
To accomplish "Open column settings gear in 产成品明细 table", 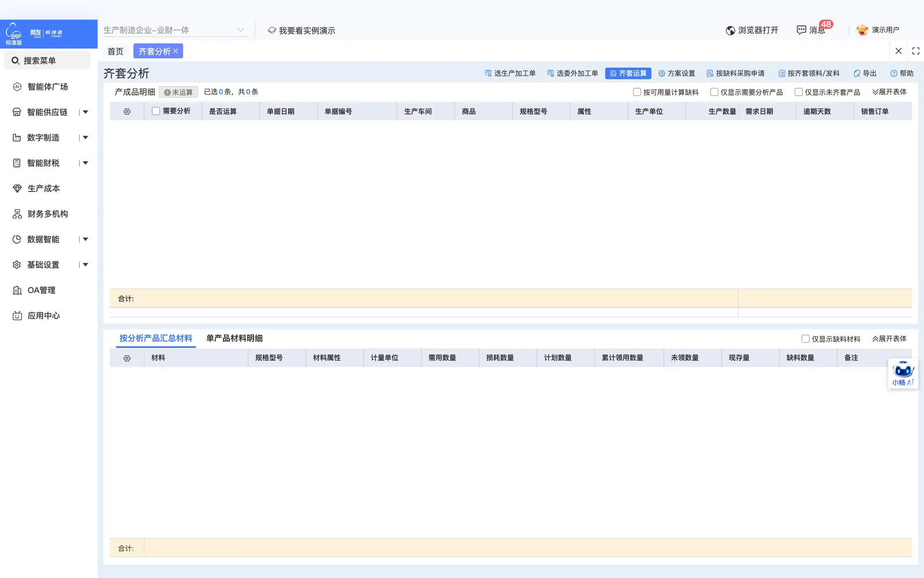I will 127,112.
